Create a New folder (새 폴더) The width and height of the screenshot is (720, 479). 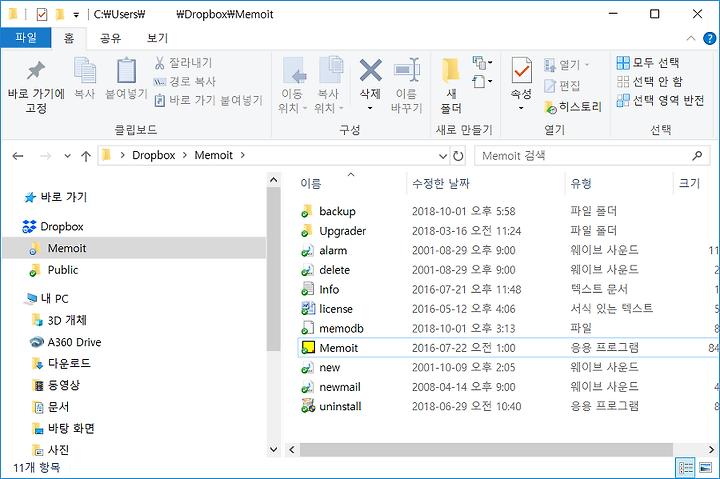[451, 85]
